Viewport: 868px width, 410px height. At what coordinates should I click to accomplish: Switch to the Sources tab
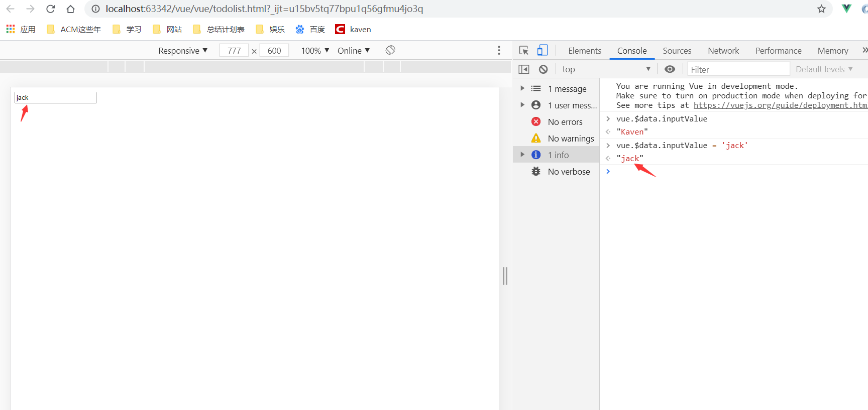point(677,51)
